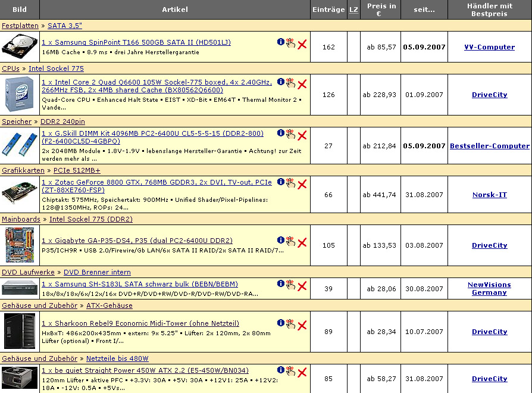Select price 'ab 85,57' cell
The height and width of the screenshot is (393, 532).
pos(380,47)
